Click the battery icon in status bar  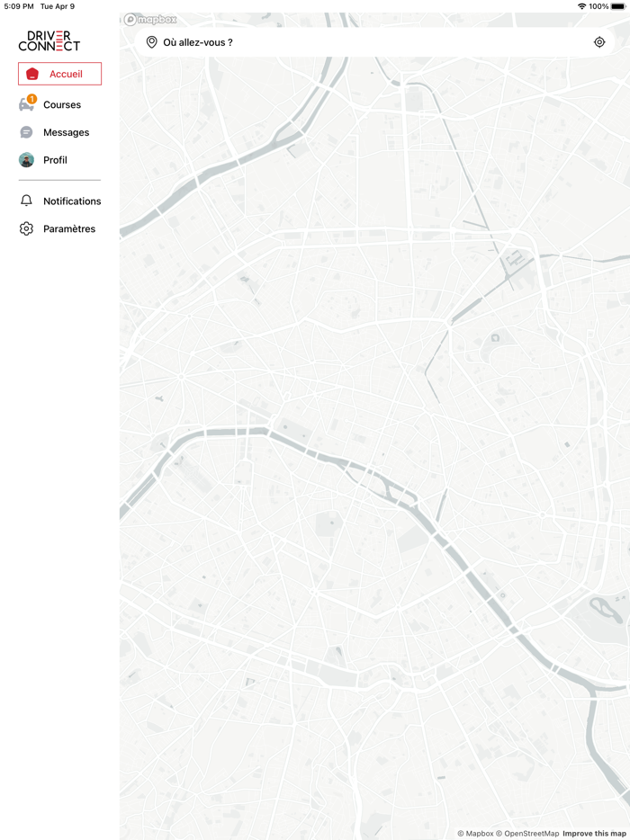point(618,6)
